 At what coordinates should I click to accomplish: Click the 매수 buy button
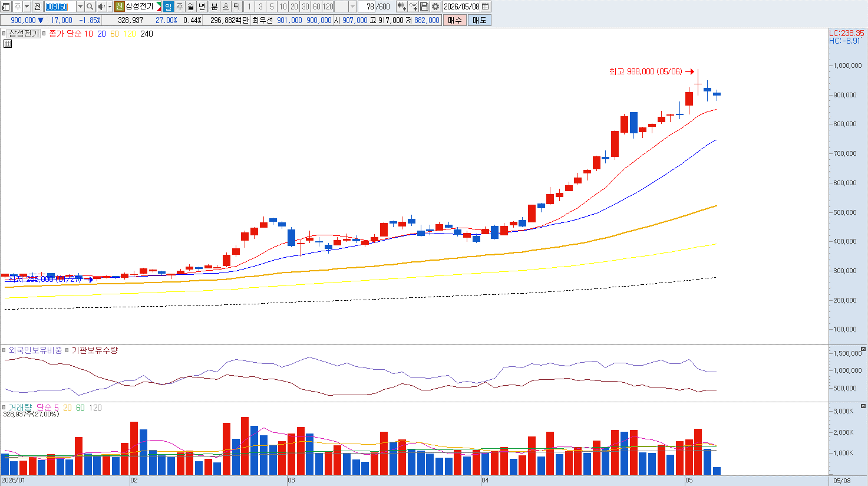click(454, 20)
